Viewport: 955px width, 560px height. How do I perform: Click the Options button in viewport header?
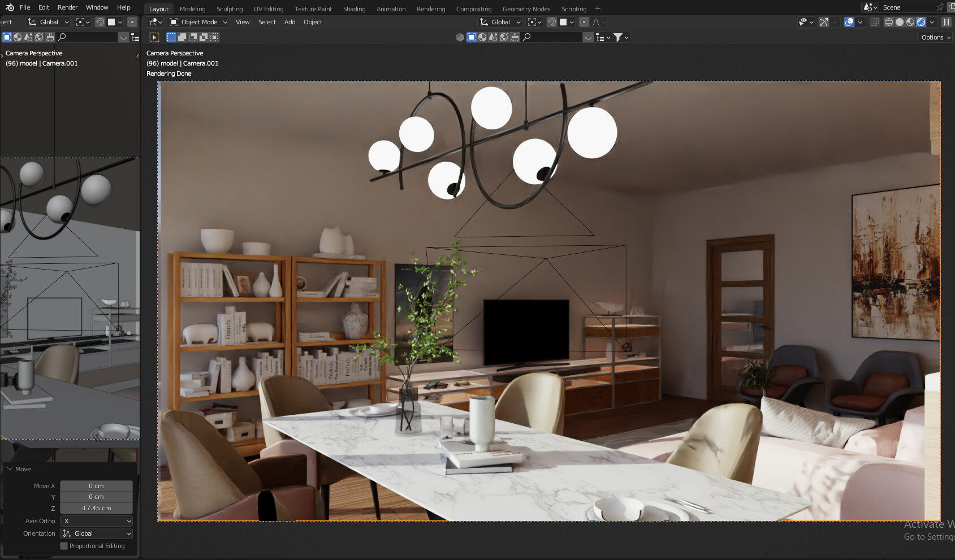pyautogui.click(x=934, y=37)
